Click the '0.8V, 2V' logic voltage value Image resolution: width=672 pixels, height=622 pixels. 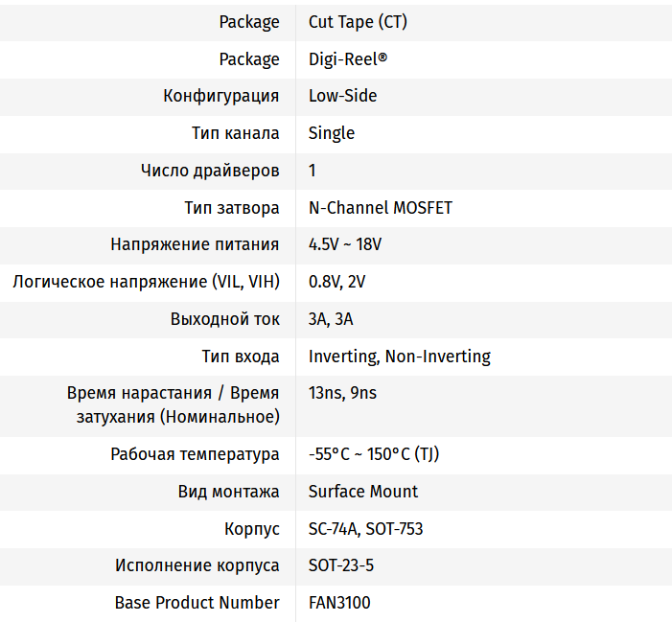click(337, 282)
